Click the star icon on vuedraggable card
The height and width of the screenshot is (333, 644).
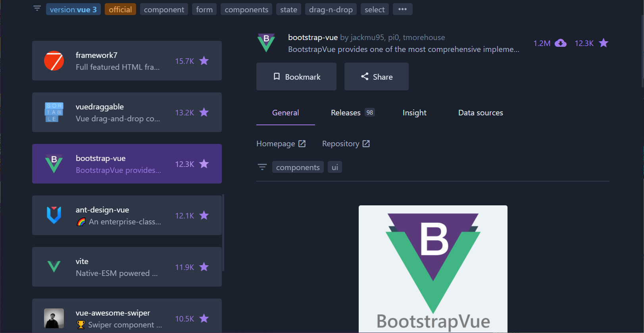[204, 112]
